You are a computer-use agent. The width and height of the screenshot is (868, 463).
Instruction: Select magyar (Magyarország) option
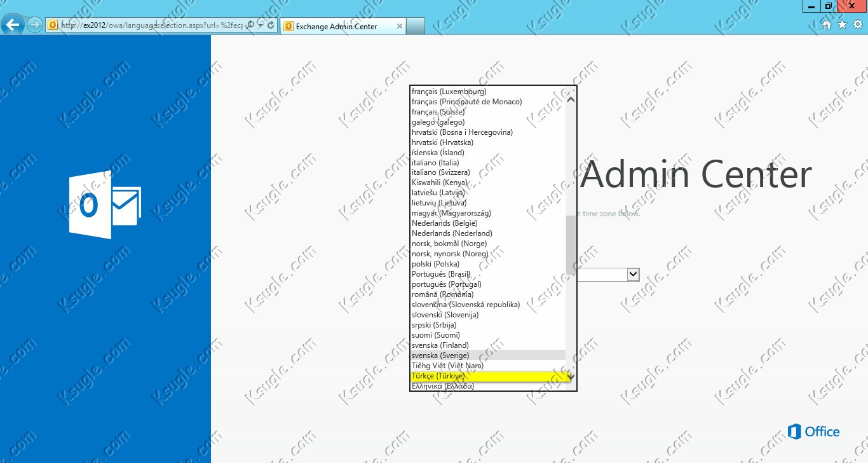[x=488, y=213]
